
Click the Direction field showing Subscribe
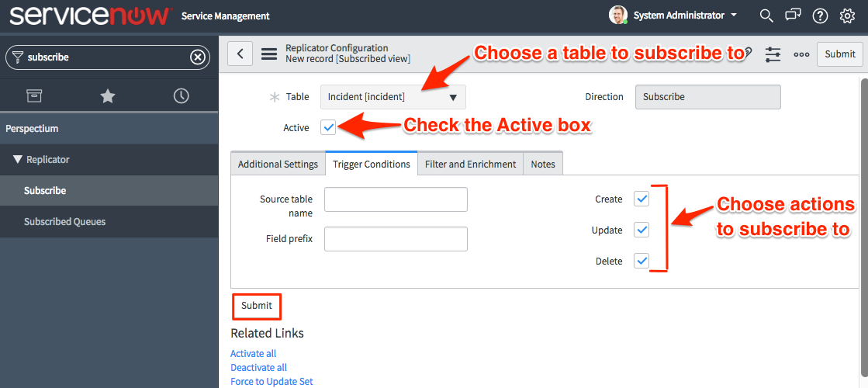708,97
